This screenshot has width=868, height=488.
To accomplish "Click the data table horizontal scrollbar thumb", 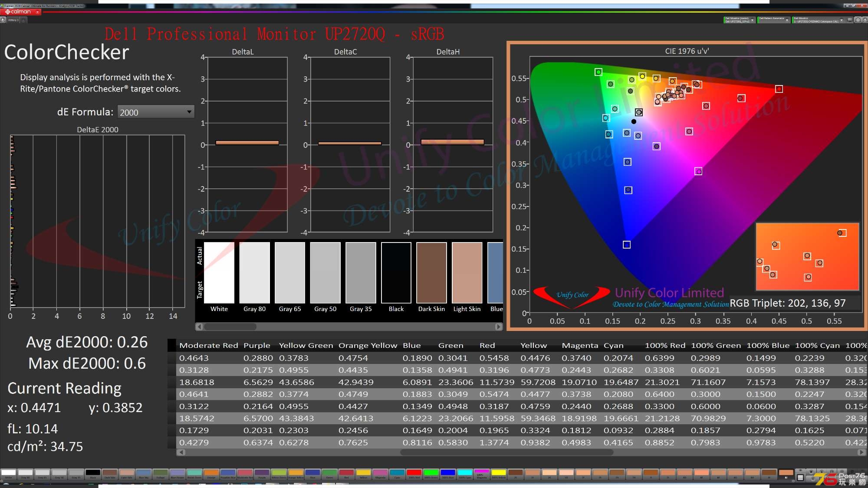I will tap(506, 452).
